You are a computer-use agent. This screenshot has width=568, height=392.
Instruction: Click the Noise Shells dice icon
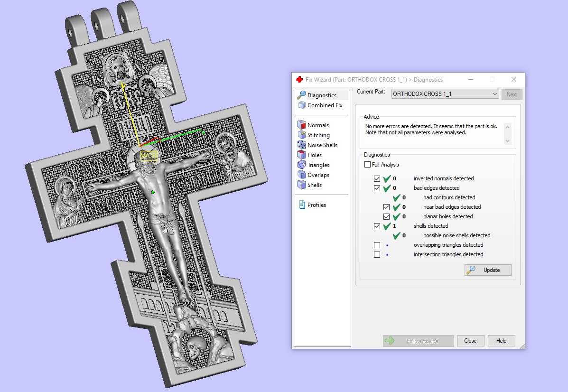click(301, 145)
